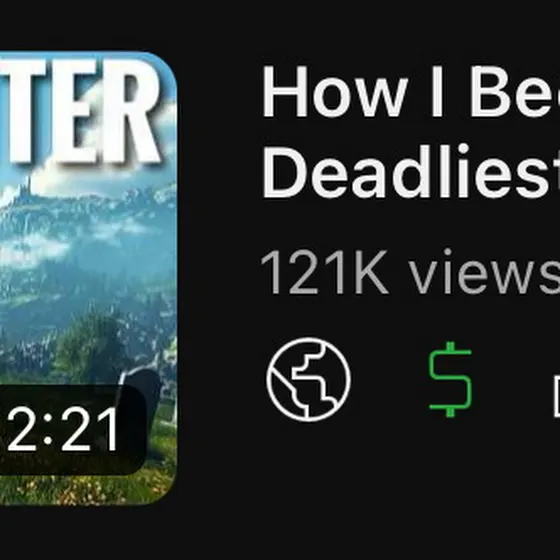The width and height of the screenshot is (560, 560).
Task: Click the "121K" number
Action: (324, 272)
